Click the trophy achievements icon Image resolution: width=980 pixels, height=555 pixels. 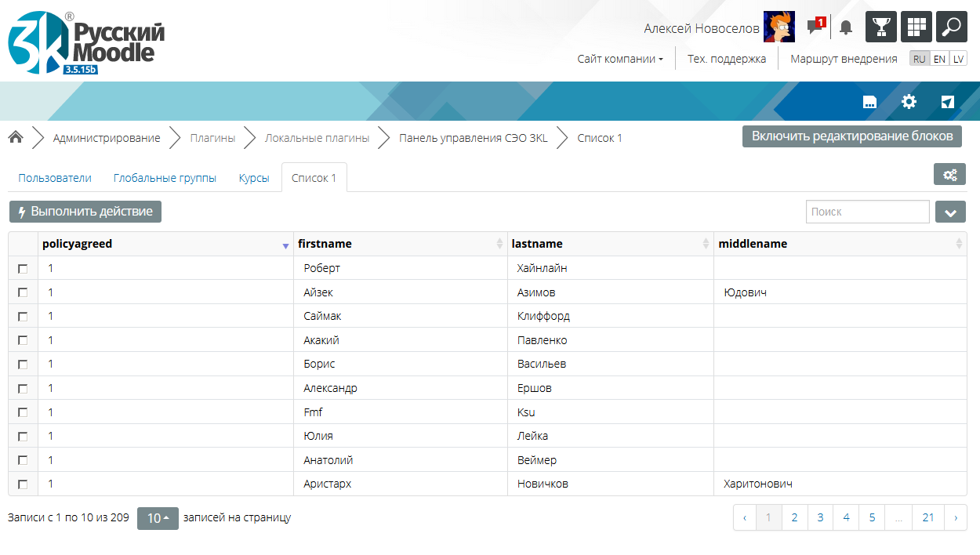pyautogui.click(x=881, y=27)
